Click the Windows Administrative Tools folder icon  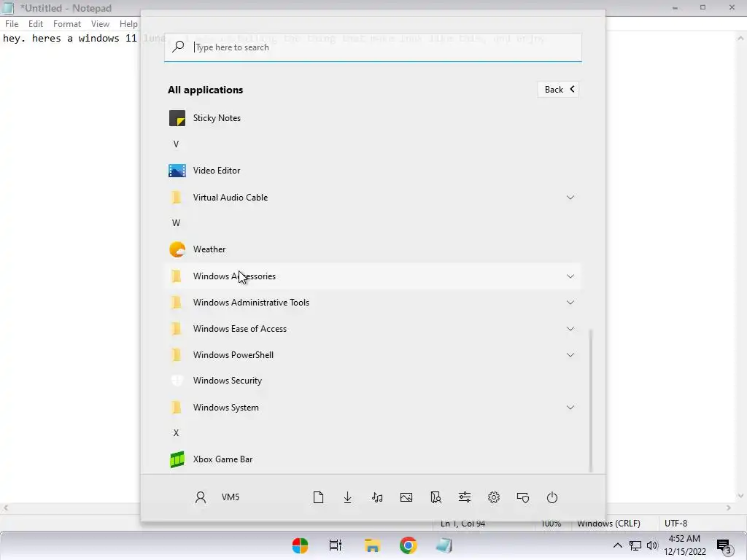(177, 303)
